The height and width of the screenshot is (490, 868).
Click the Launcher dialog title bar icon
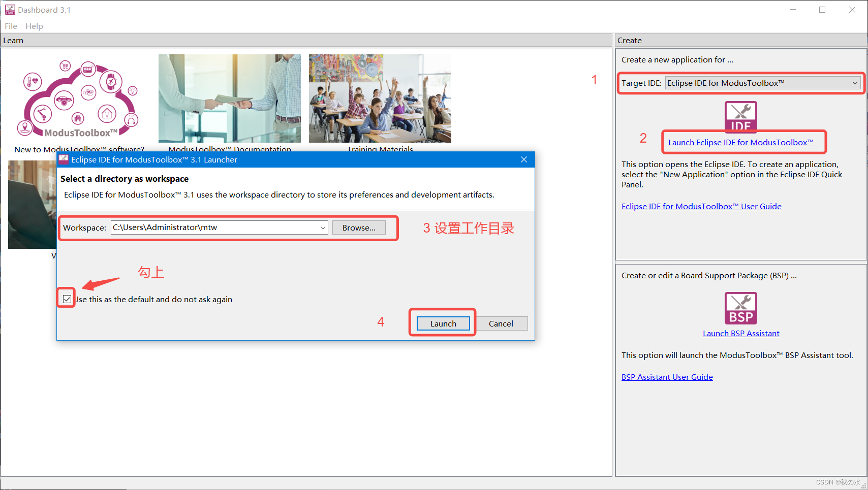pos(64,159)
